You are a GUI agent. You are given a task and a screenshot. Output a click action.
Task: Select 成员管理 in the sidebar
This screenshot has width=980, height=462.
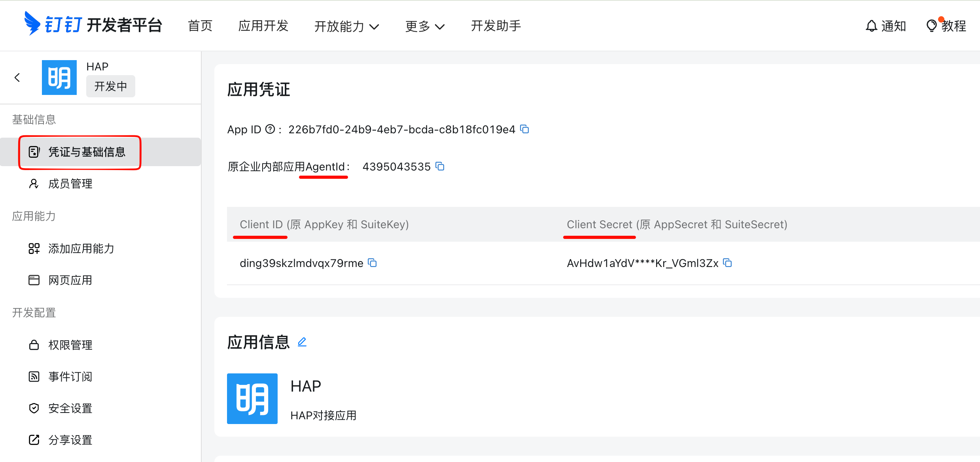click(x=70, y=184)
